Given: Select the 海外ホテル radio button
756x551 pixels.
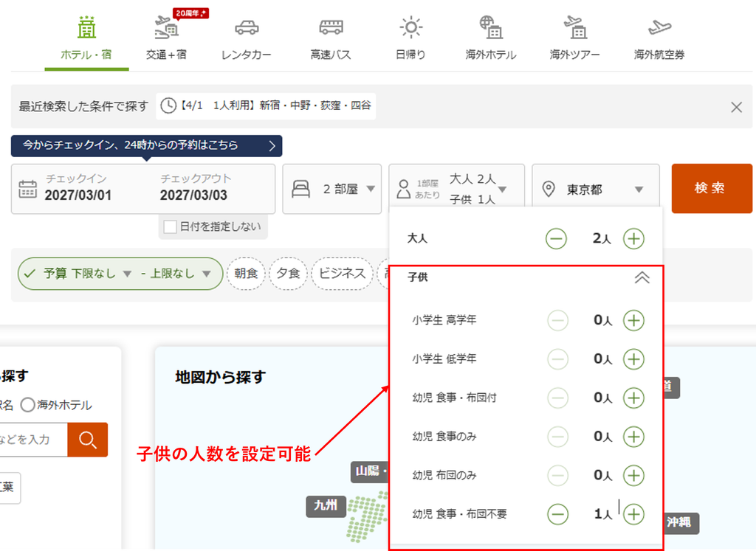Looking at the screenshot, I should [x=27, y=405].
